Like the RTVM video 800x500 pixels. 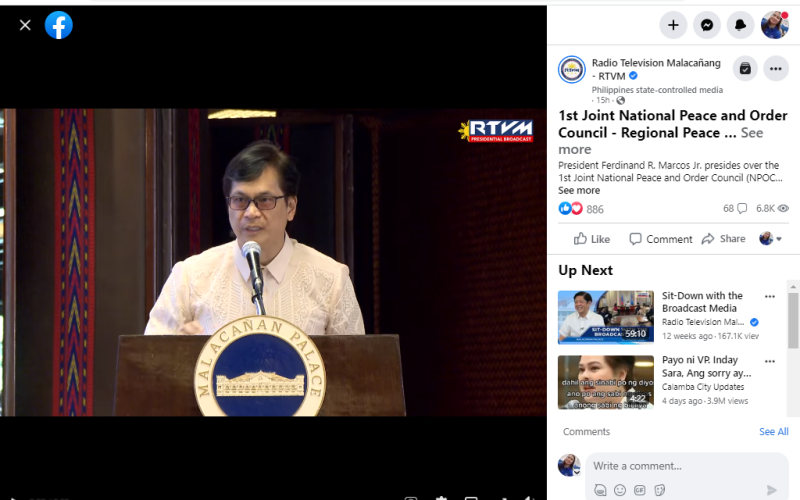(592, 239)
